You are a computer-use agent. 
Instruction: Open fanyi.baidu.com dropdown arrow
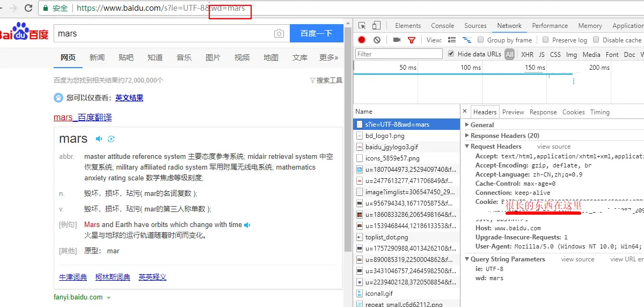coord(108,297)
